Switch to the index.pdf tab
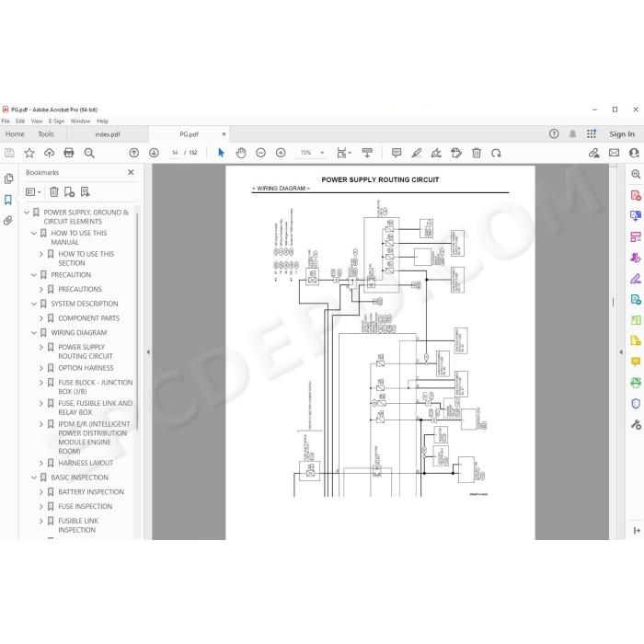 pos(108,134)
